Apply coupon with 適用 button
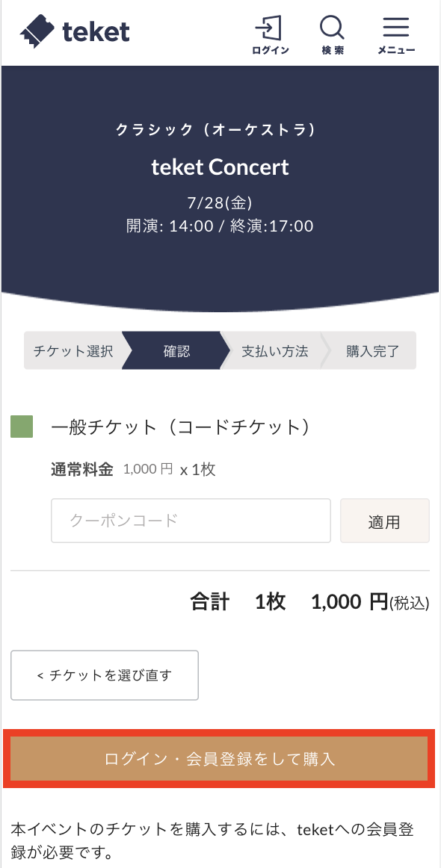The width and height of the screenshot is (441, 868). (x=384, y=521)
